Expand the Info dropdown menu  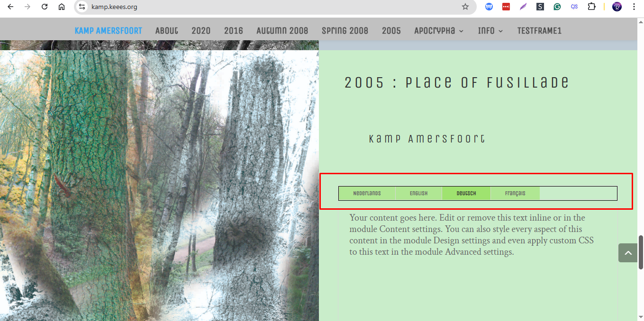(x=490, y=31)
